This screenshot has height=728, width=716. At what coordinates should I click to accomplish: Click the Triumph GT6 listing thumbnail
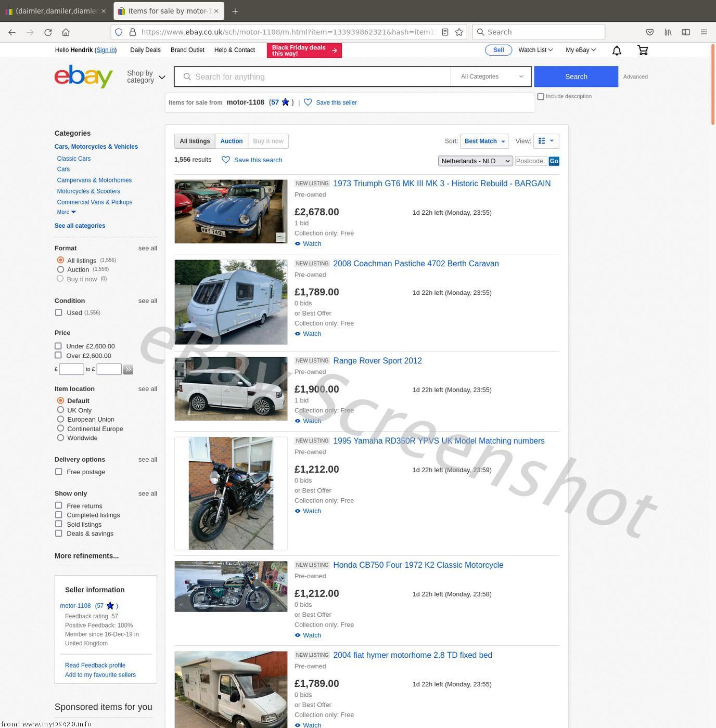coord(231,212)
